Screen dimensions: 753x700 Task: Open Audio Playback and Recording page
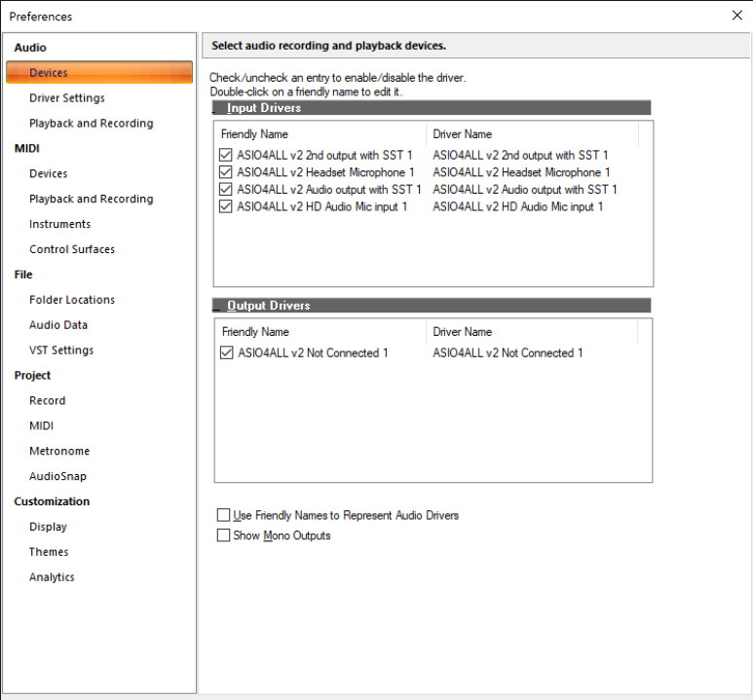tap(92, 124)
